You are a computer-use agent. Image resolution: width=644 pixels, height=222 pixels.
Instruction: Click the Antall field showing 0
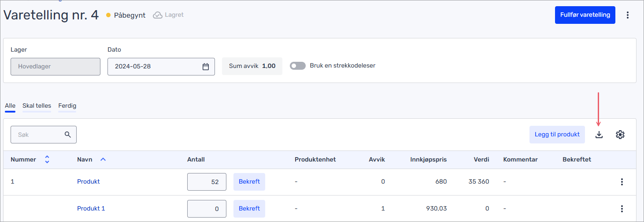207,209
